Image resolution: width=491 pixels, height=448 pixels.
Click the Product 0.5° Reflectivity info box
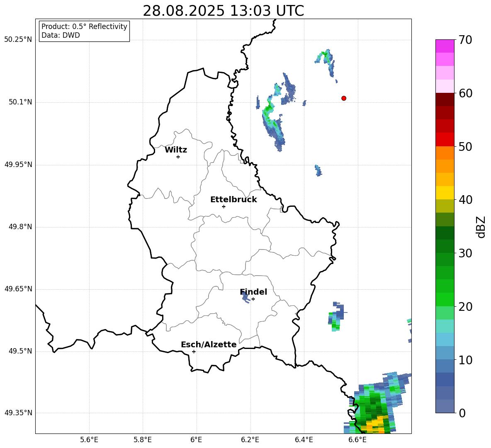click(84, 31)
